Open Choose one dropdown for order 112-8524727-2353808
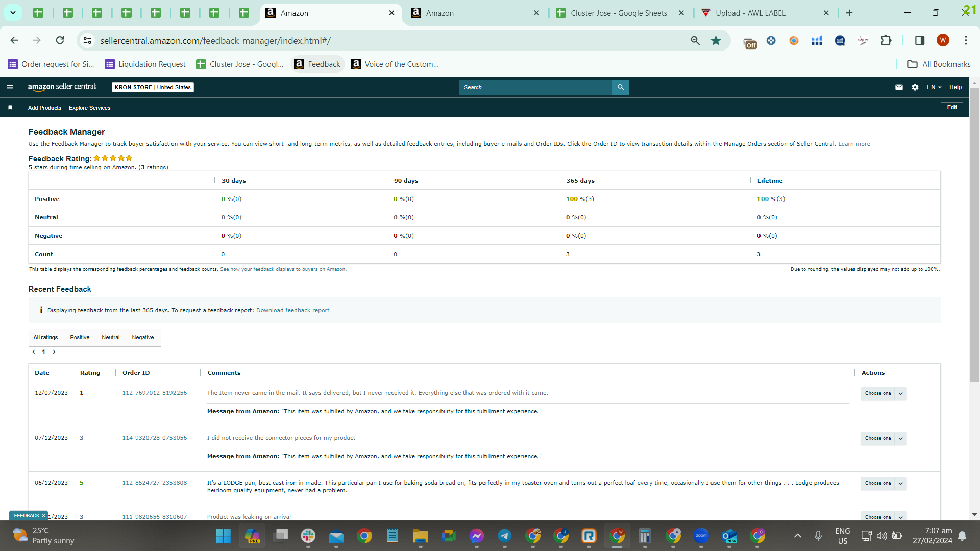This screenshot has height=551, width=980. coord(884,483)
